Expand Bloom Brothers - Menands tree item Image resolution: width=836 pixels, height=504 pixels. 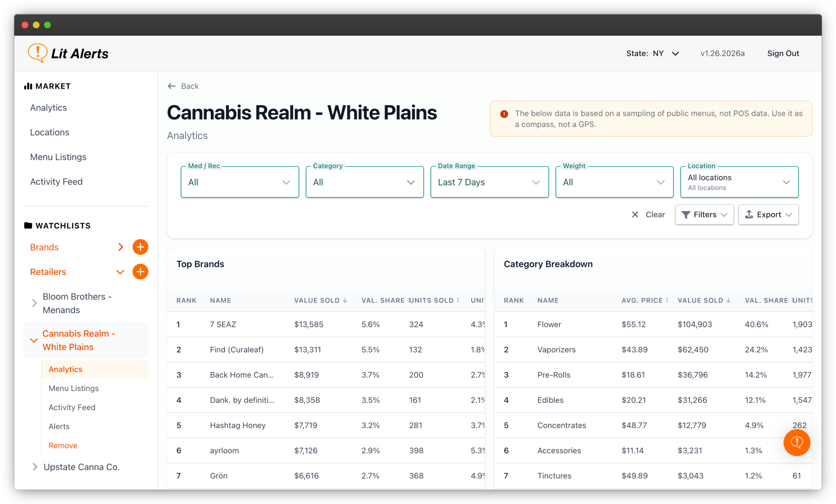pos(34,303)
